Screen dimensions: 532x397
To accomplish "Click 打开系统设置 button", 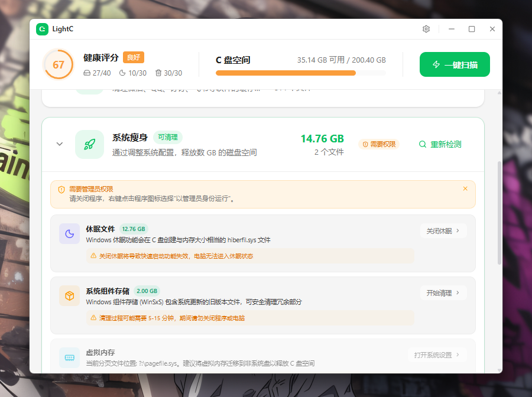I will click(437, 355).
